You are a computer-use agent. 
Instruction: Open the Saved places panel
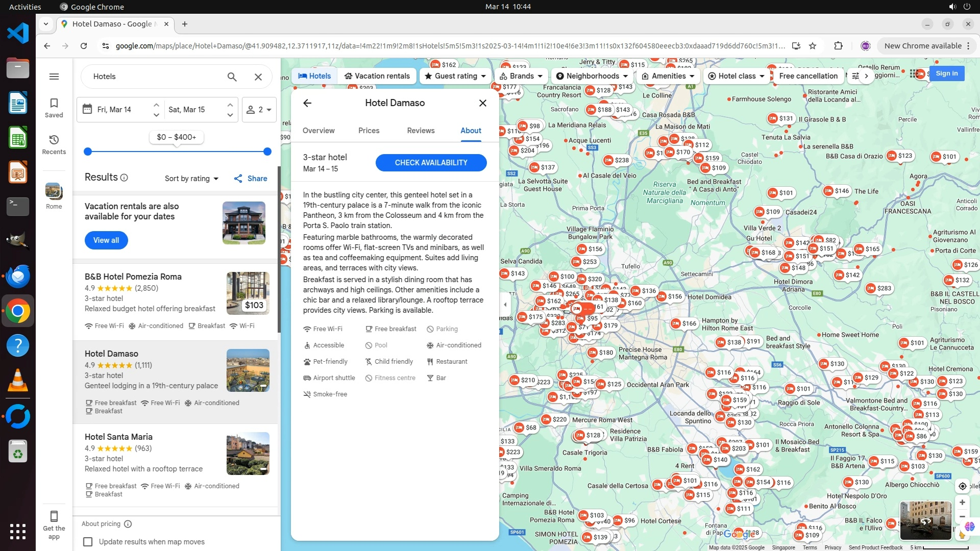coord(54,108)
